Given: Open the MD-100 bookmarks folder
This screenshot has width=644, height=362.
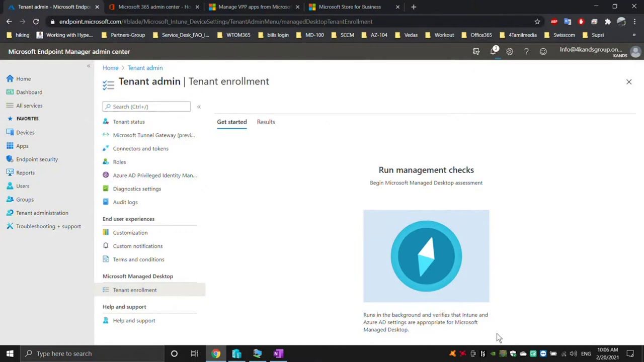Looking at the screenshot, I should click(x=310, y=35).
